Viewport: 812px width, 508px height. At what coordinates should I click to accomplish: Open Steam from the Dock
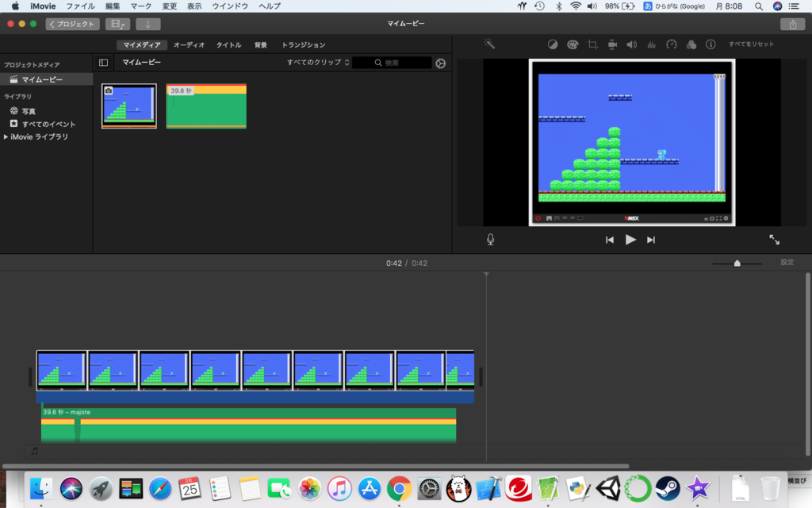[x=668, y=488]
